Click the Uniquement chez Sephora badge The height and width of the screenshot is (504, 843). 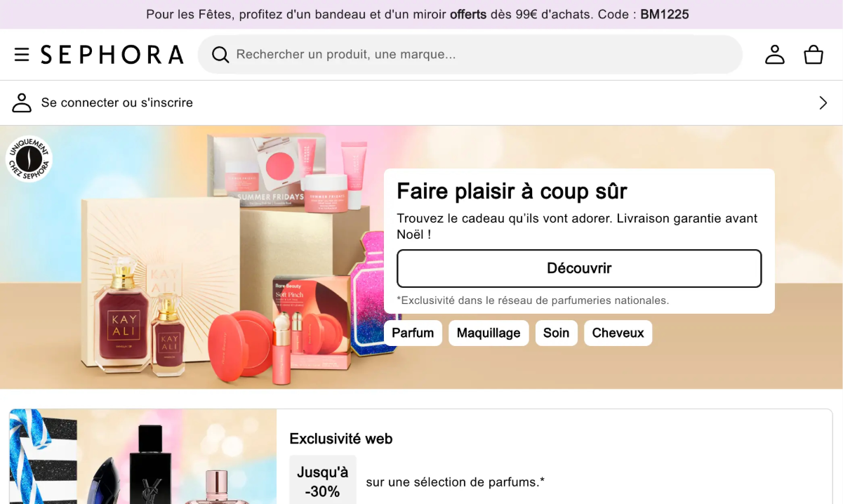coord(29,159)
